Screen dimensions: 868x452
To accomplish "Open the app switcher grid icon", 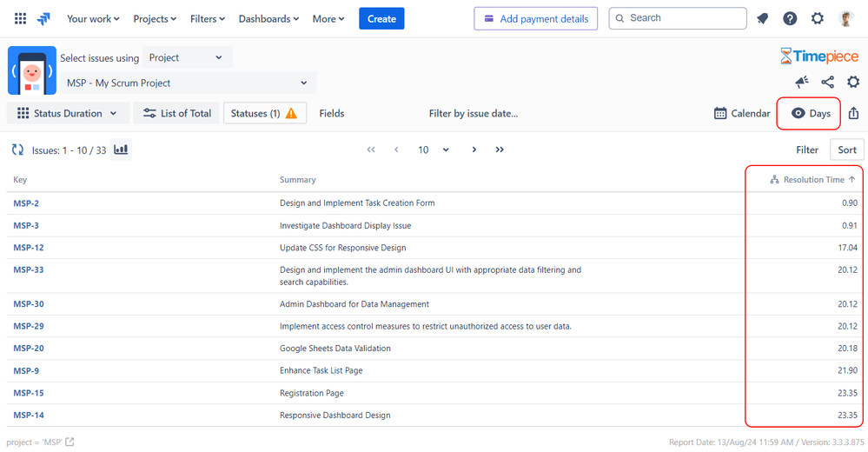I will coord(21,19).
